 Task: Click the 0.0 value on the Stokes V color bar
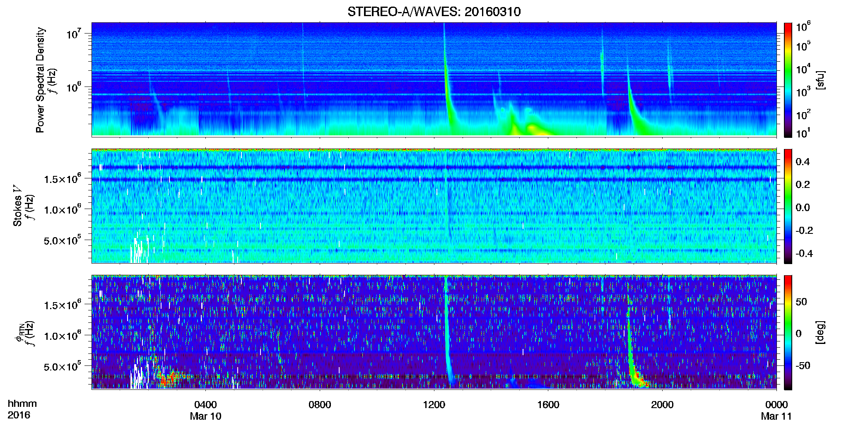point(803,208)
